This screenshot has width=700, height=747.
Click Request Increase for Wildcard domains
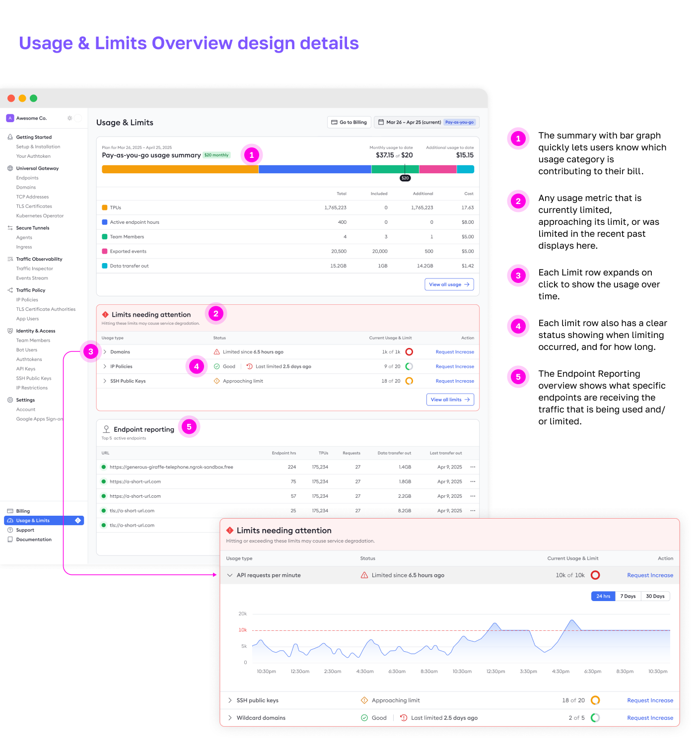[650, 718]
